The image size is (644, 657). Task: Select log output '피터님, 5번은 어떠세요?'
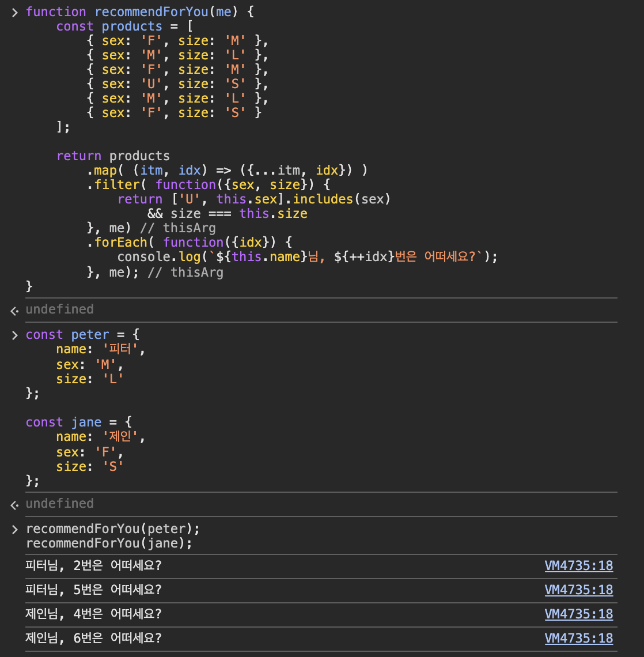point(93,590)
